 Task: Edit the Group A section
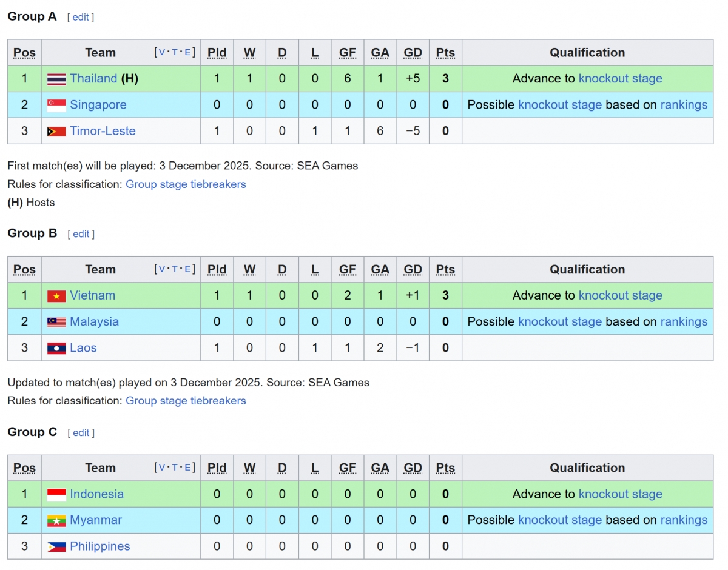tap(81, 18)
